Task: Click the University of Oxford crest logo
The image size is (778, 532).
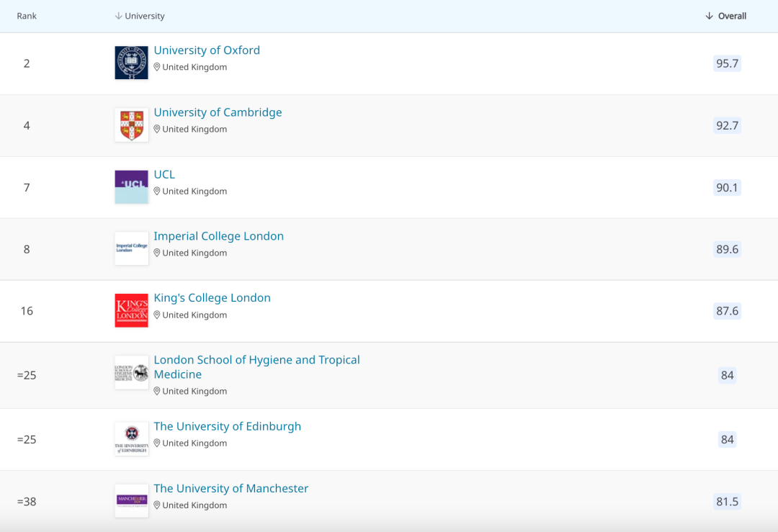Action: point(131,63)
